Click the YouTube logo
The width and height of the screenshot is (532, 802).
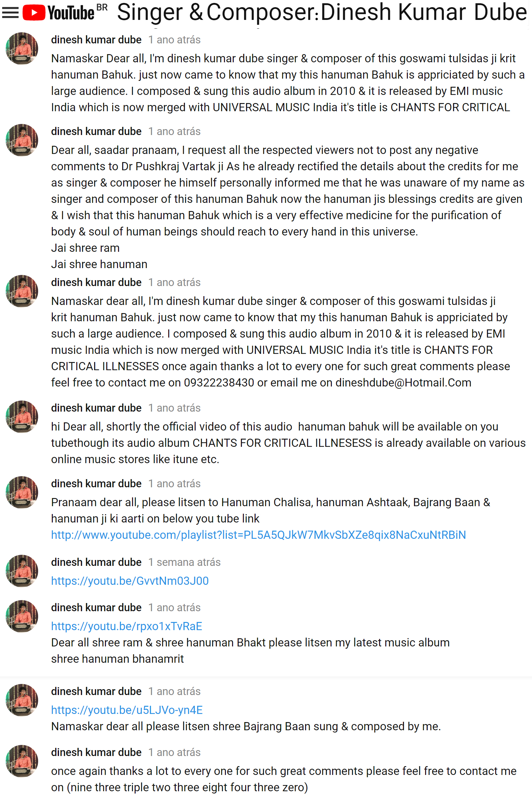[x=58, y=13]
